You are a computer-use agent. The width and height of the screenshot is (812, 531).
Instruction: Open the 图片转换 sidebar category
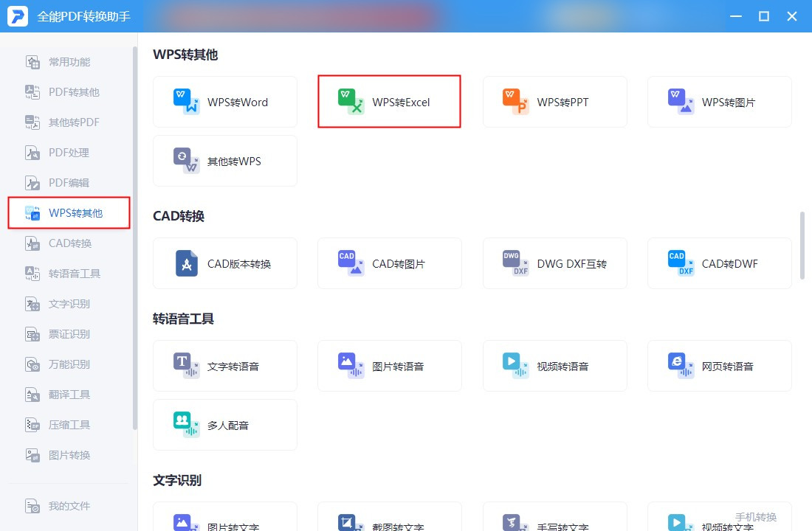tap(69, 455)
